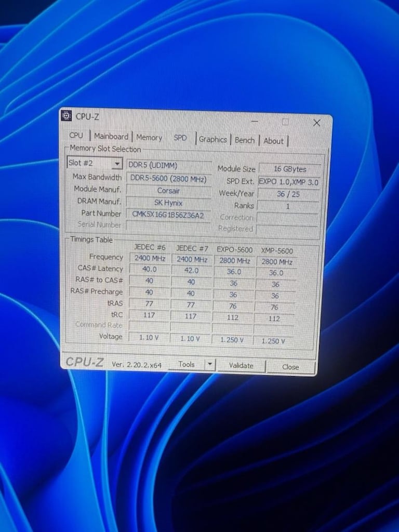Click the JEDEC #7 tRC 117 cell
Screen dimensions: 399x532
pos(191,316)
